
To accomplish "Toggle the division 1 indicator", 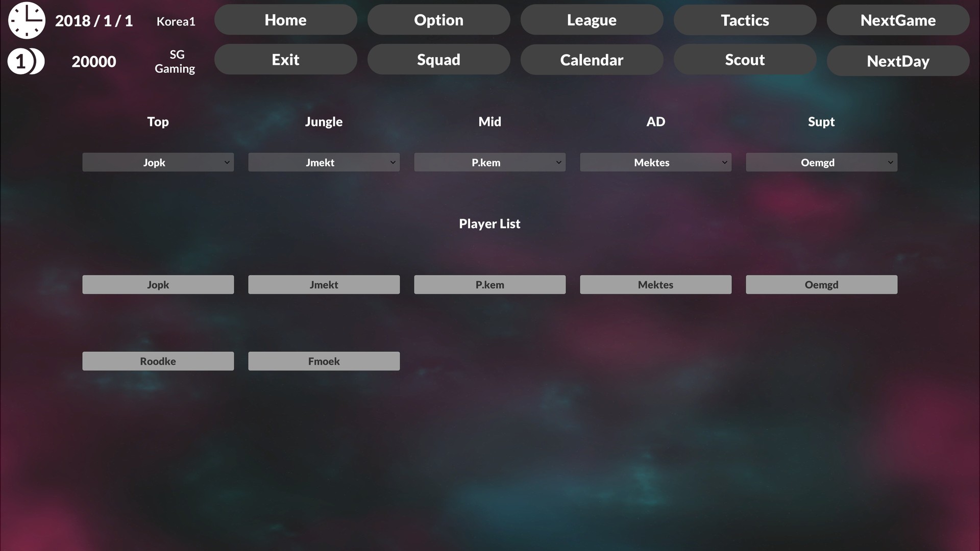I will pyautogui.click(x=26, y=61).
